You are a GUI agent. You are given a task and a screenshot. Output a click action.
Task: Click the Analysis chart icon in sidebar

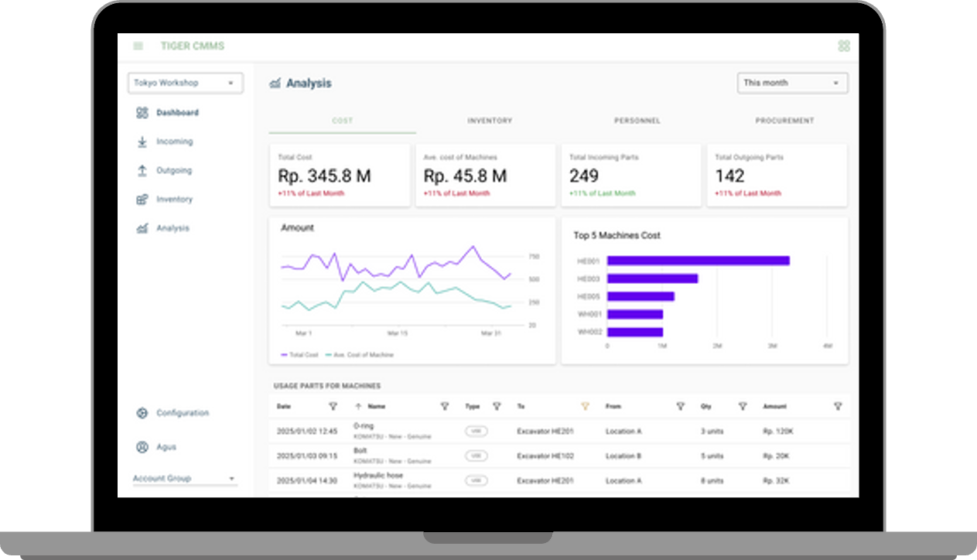point(142,228)
